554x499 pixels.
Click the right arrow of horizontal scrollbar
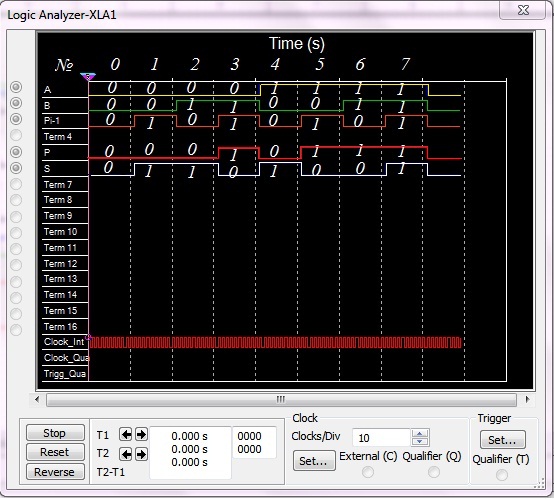point(528,400)
